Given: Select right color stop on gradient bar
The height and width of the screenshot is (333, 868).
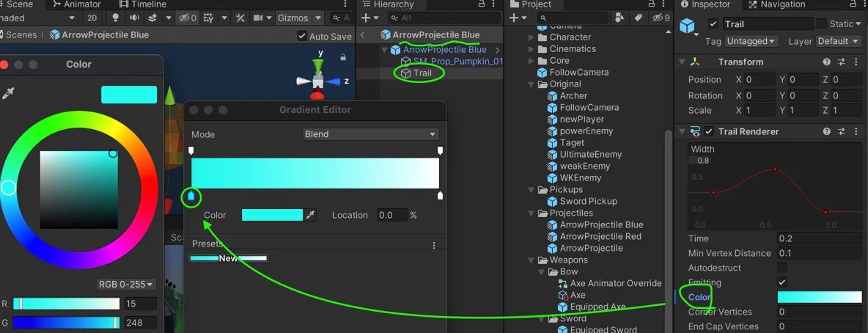Looking at the screenshot, I should tap(440, 196).
